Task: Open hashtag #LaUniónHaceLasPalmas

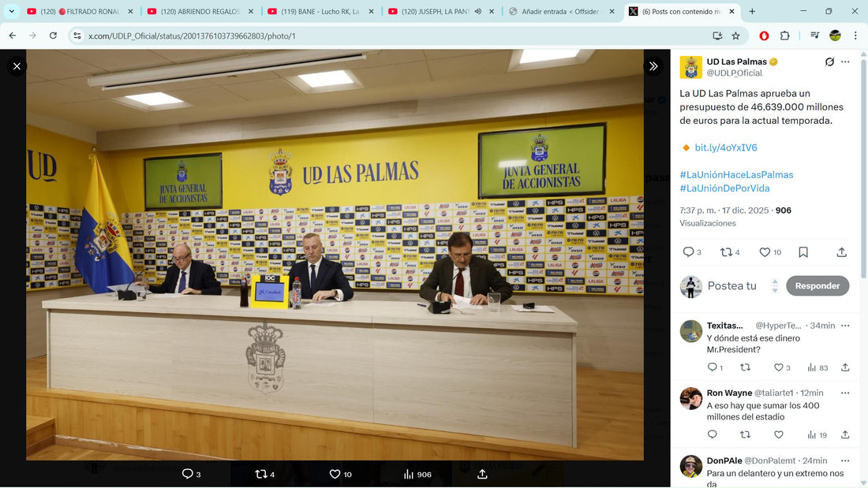Action: point(736,175)
